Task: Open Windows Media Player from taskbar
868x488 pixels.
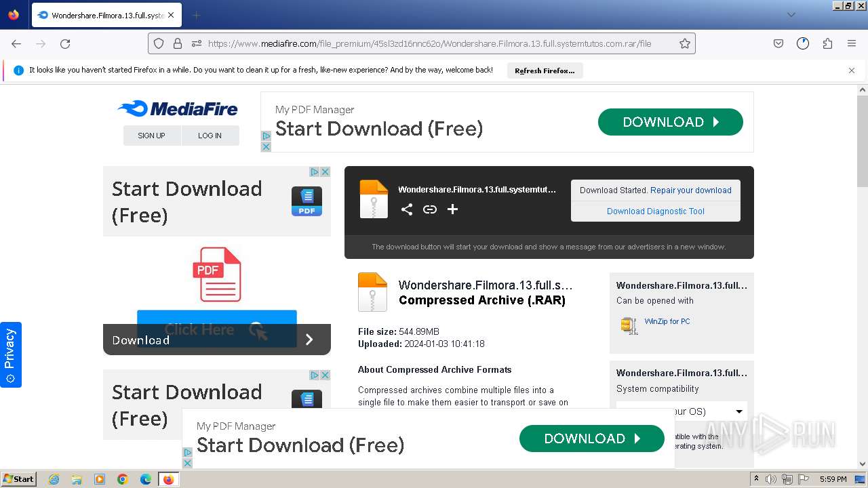Action: coord(100,479)
